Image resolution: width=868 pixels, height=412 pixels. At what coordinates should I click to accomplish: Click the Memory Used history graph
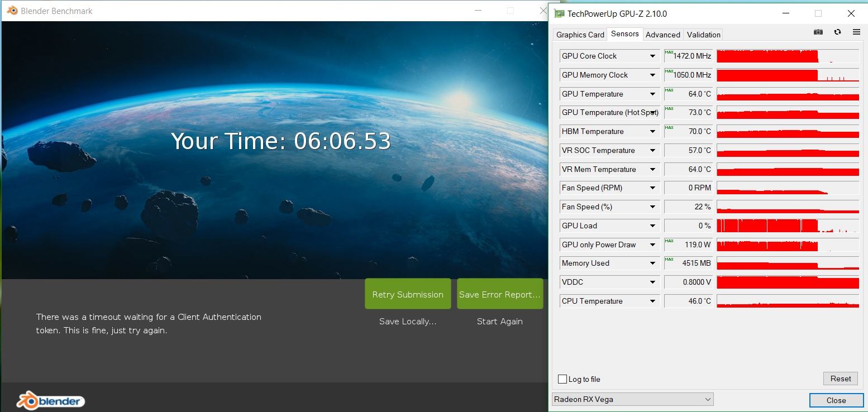click(788, 263)
